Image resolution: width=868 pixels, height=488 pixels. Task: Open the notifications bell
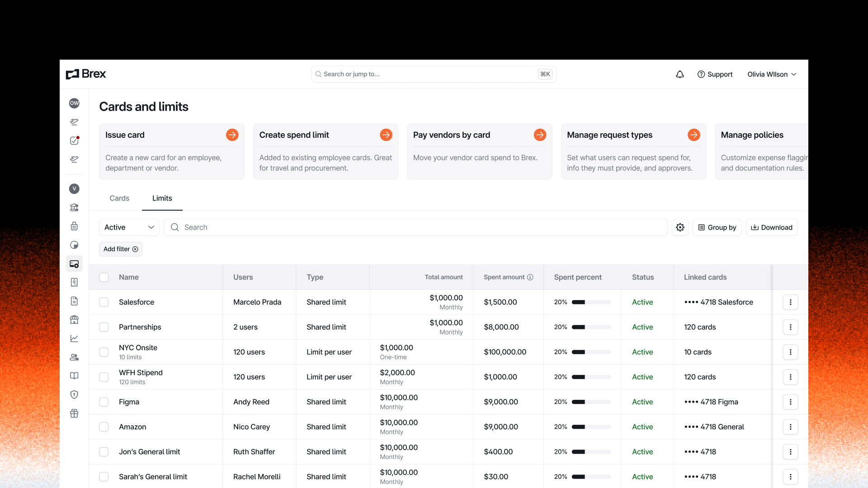tap(680, 75)
